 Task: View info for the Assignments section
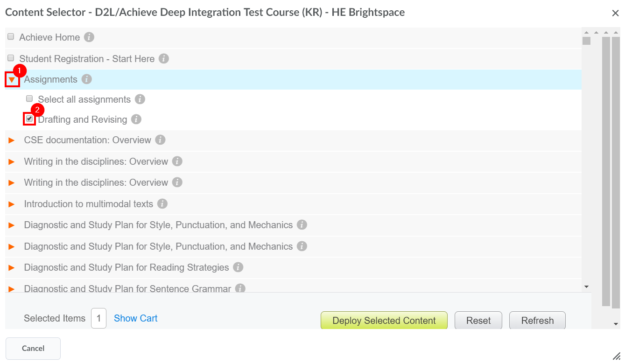tap(86, 79)
